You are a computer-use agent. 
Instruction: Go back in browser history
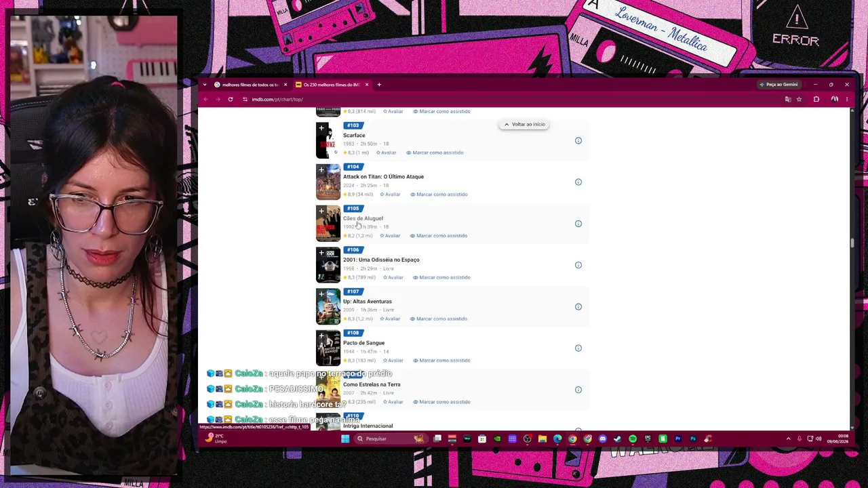coord(206,100)
